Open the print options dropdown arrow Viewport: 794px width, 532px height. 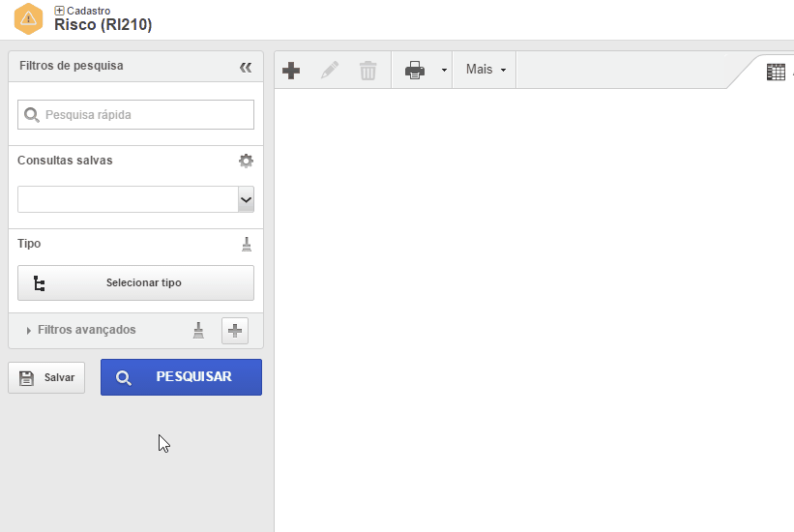click(444, 71)
